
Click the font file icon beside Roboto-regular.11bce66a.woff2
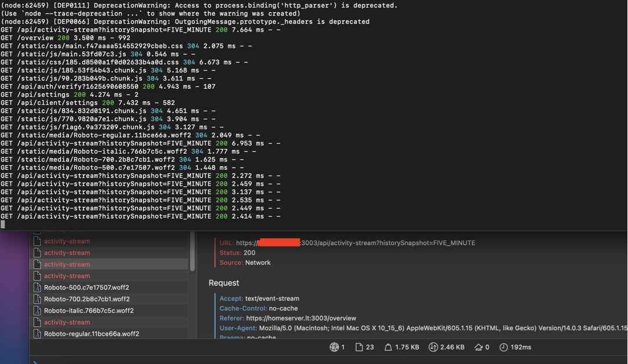coord(37,333)
